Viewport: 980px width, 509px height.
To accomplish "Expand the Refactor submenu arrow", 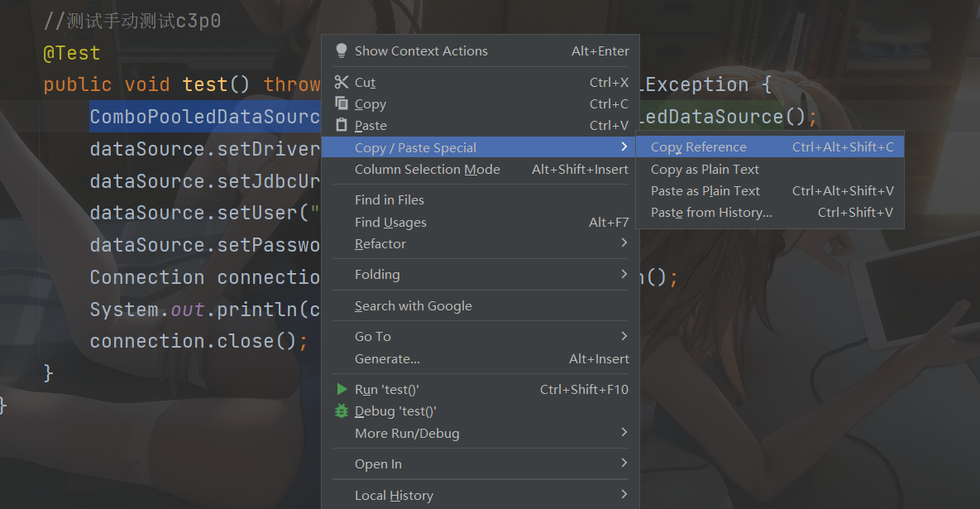I will point(624,243).
